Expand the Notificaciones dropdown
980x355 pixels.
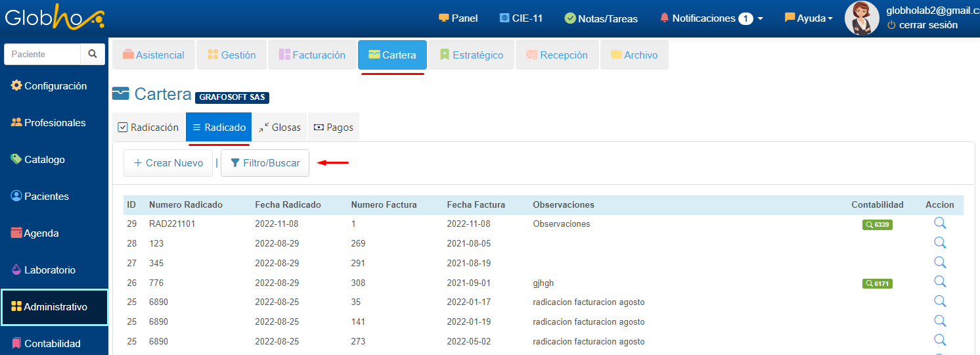click(x=711, y=18)
